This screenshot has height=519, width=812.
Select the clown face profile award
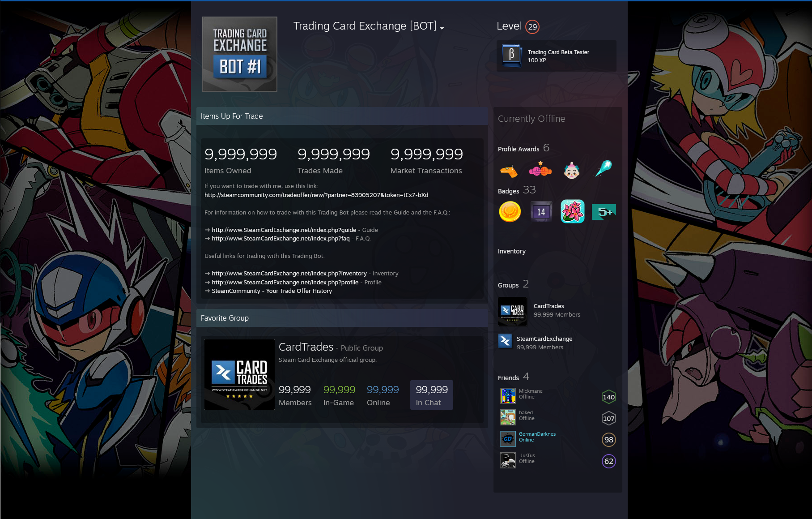pyautogui.click(x=572, y=170)
